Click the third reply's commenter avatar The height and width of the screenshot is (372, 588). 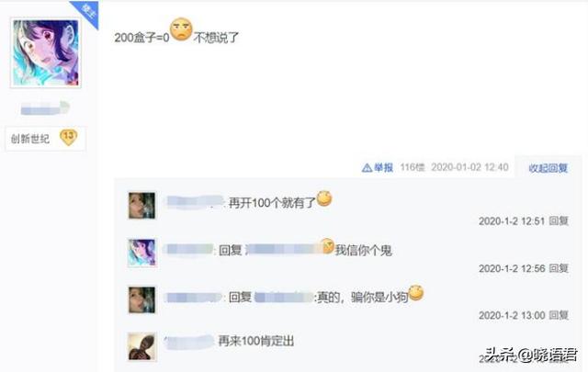141,299
